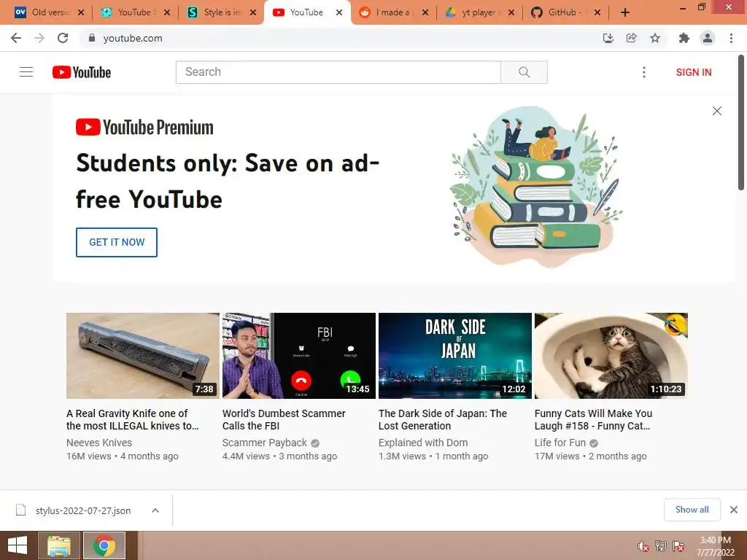Screen dimensions: 747x560
Task: Open the Neeves Knives channel
Action: (x=99, y=443)
